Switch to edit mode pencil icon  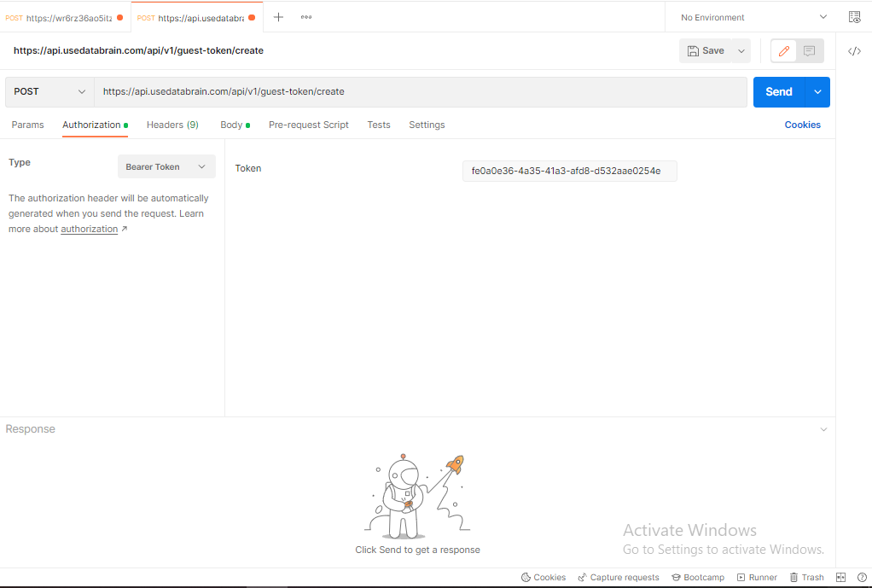(x=783, y=51)
